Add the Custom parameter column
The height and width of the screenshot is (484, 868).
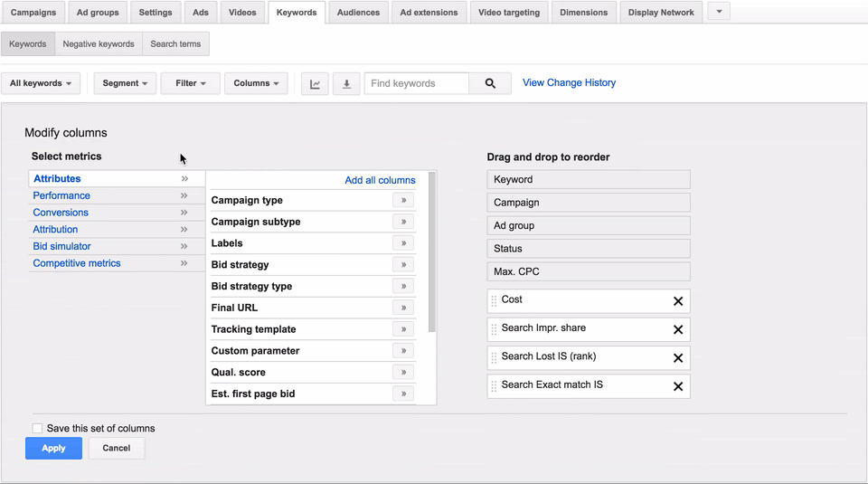[x=403, y=350]
